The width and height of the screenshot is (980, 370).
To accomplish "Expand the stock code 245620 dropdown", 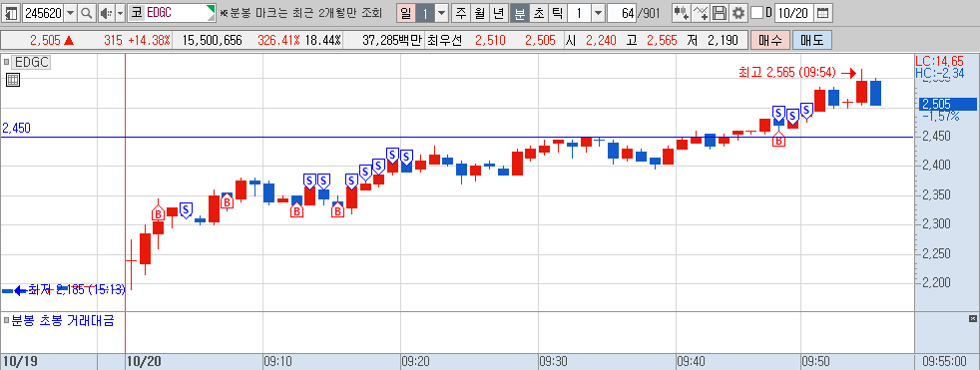I will pos(70,13).
